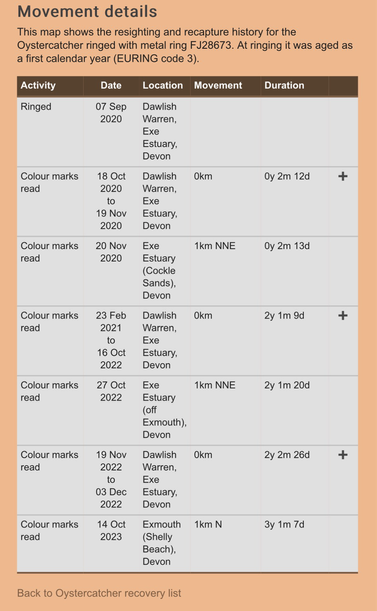Click the Movement details heading
The height and width of the screenshot is (611, 377).
tap(87, 11)
